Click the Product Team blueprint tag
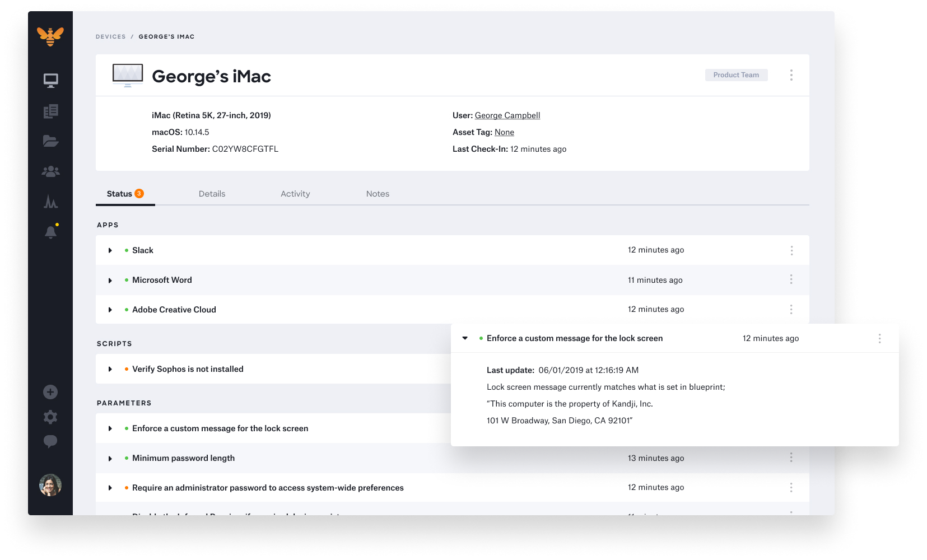The width and height of the screenshot is (927, 560). (736, 75)
